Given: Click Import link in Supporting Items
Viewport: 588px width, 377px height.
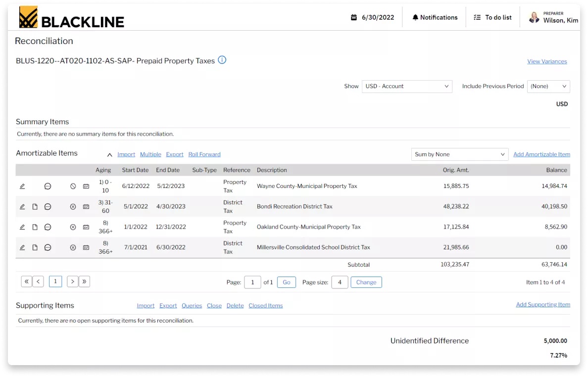Looking at the screenshot, I should click(x=146, y=306).
